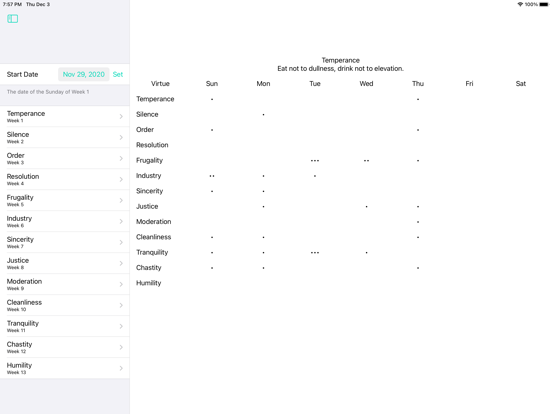Select Silence Week 2 row
Screen dimensions: 552x414
(65, 137)
